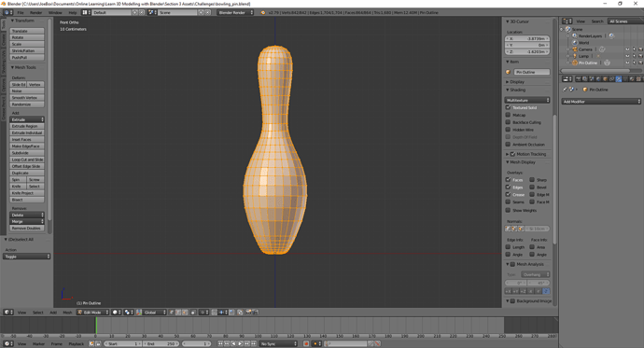Click Loop Cut and Slide
The image size is (644, 348).
pyautogui.click(x=27, y=160)
